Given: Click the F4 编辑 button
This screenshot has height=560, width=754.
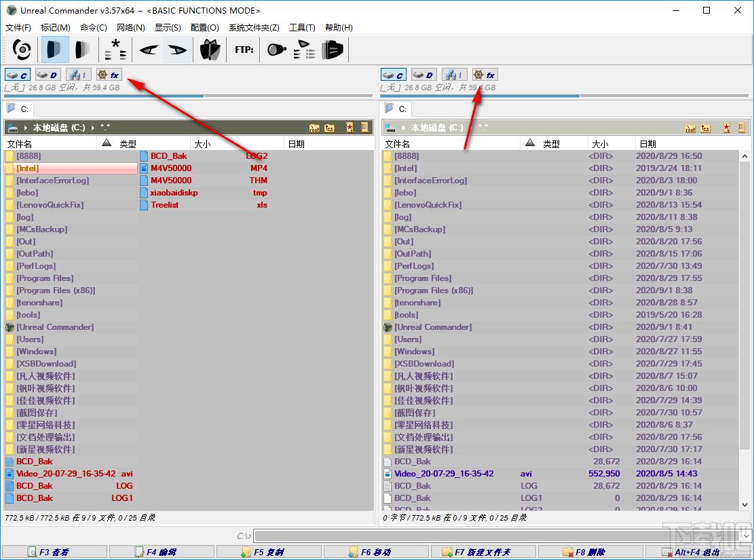Looking at the screenshot, I should (x=162, y=552).
